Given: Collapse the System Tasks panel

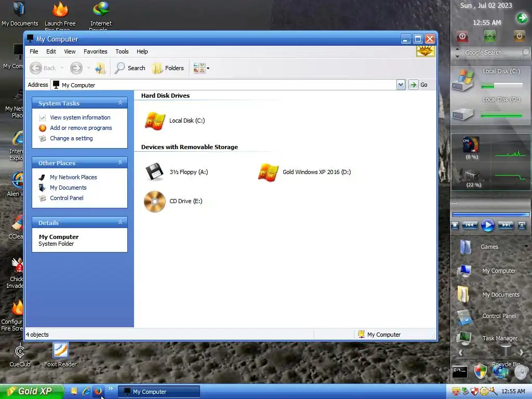Looking at the screenshot, I should click(120, 103).
